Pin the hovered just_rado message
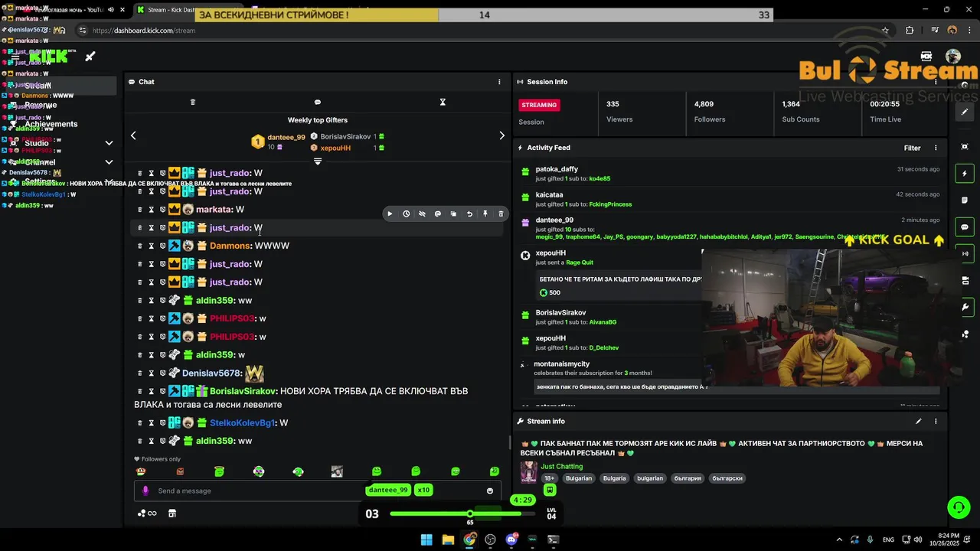980x551 pixels. click(x=485, y=214)
